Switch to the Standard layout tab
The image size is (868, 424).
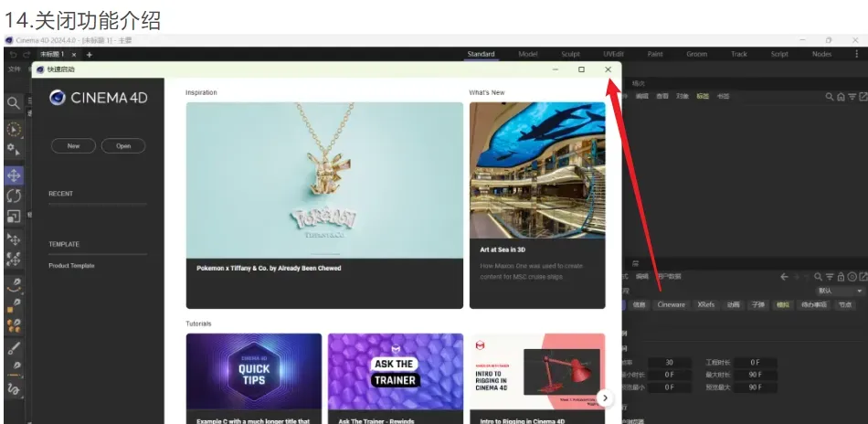coord(481,54)
